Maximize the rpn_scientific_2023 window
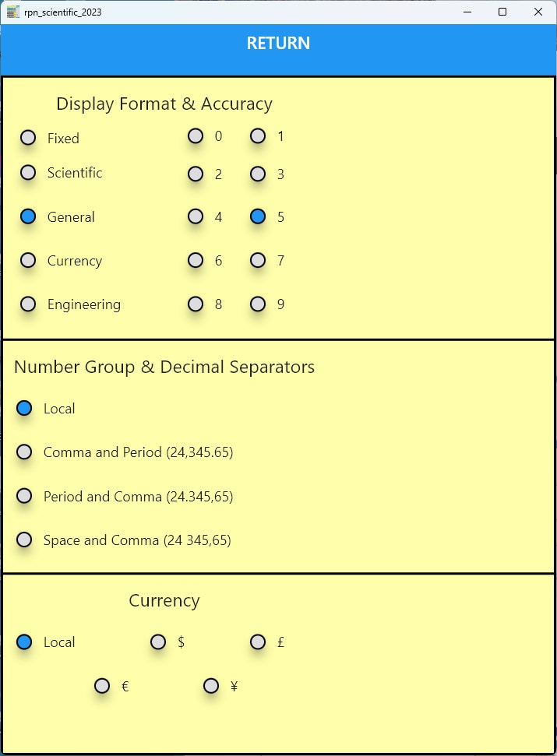557x756 pixels. (x=502, y=12)
